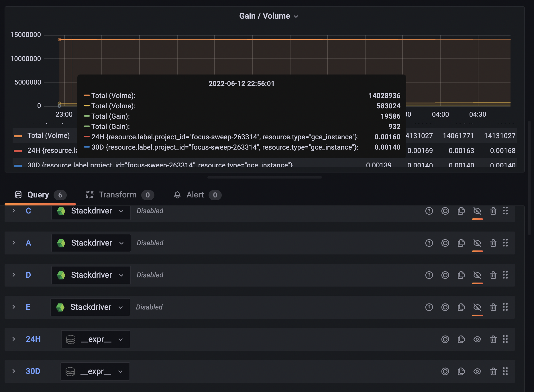Grab the drag handle dots on query A
Image resolution: width=534 pixels, height=392 pixels.
506,243
